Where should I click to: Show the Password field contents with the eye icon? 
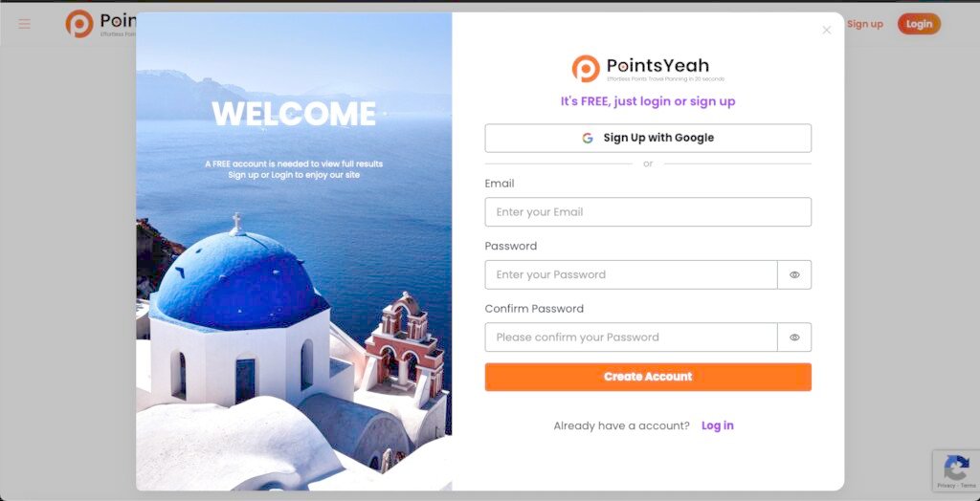[x=794, y=274]
